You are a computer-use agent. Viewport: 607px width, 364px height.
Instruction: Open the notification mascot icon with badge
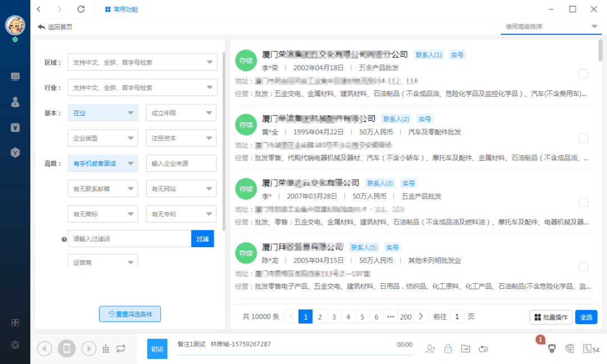coord(552,348)
